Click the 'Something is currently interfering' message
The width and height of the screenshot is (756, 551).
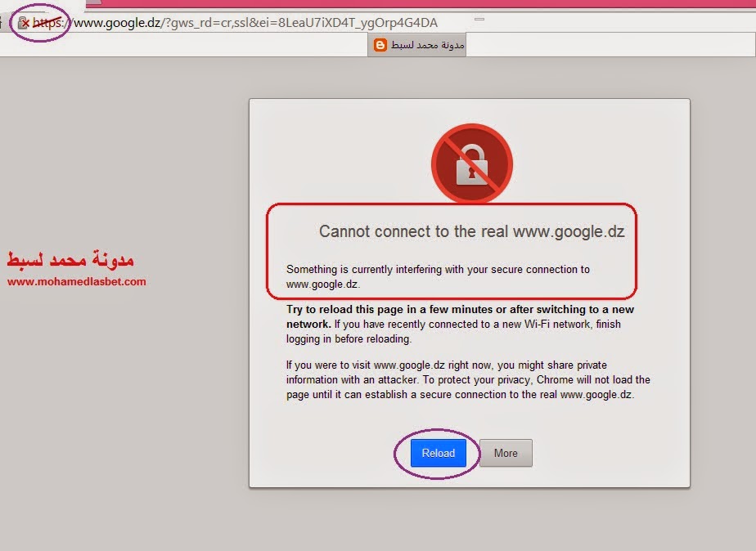438,276
